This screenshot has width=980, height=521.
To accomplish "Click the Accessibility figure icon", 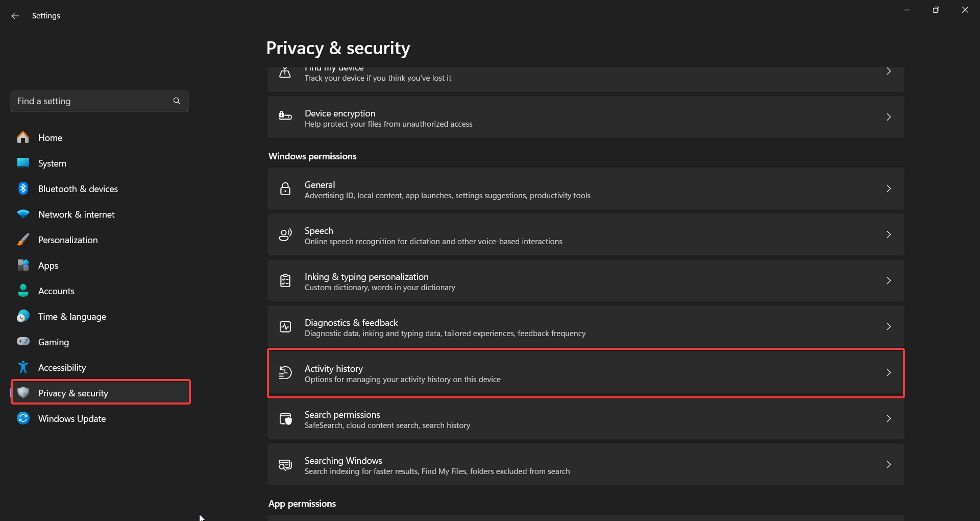I will point(23,367).
